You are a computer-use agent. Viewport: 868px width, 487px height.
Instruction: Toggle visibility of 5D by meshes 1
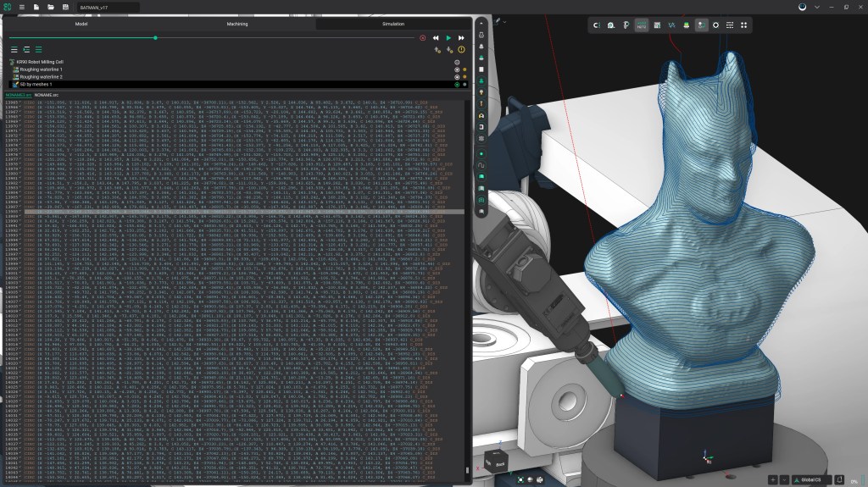tap(457, 85)
